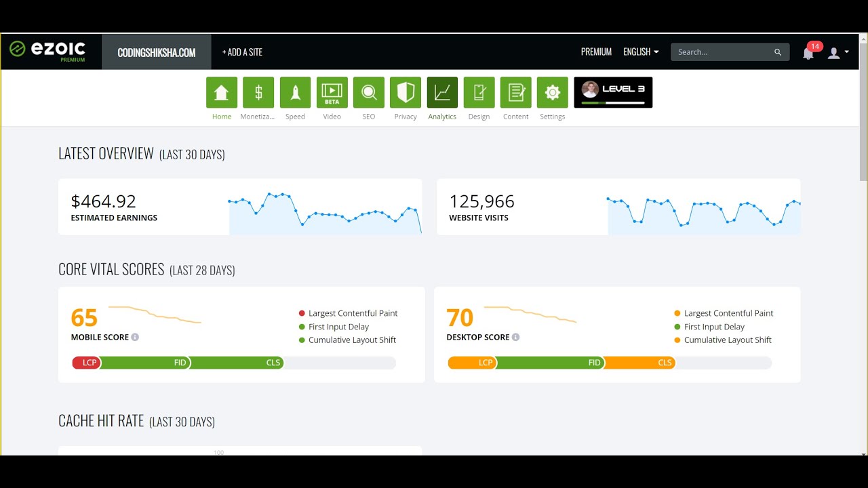868x488 pixels.
Task: Open the Privacy shield icon
Action: tap(406, 93)
